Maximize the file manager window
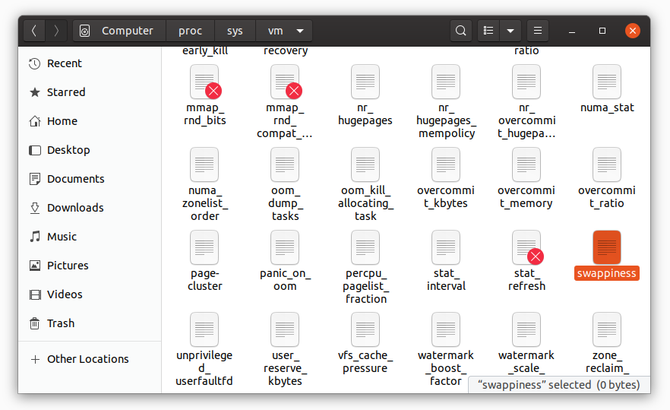Image resolution: width=670 pixels, height=410 pixels. tap(602, 31)
